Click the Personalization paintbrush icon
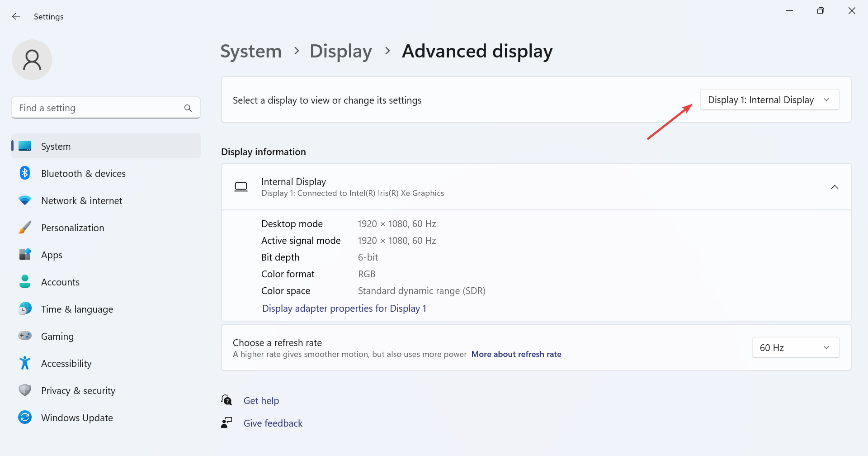 [25, 228]
